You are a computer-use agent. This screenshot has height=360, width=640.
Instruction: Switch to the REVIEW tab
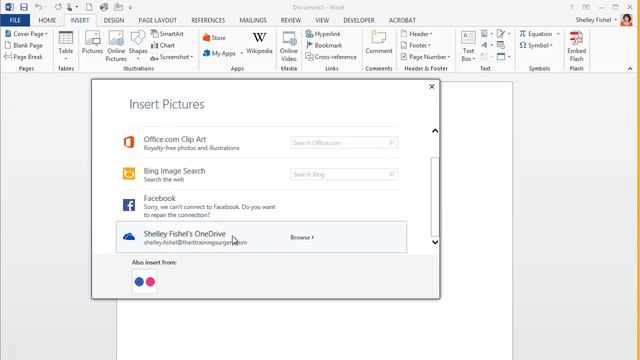coord(291,20)
